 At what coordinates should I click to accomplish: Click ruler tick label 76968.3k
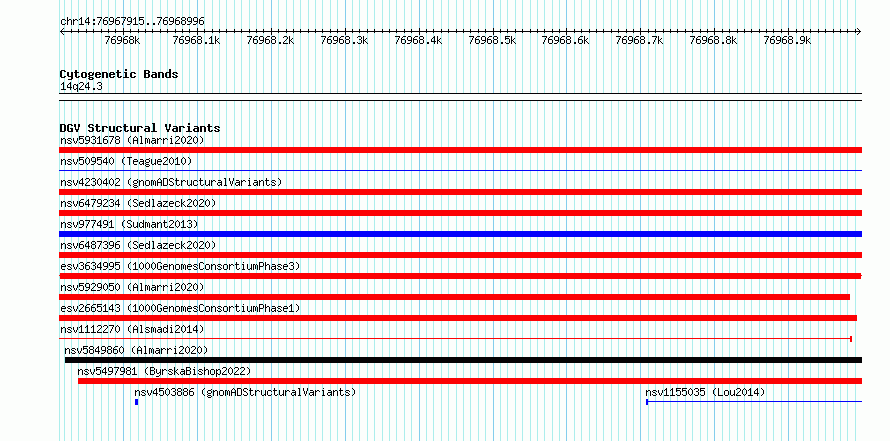[x=344, y=40]
